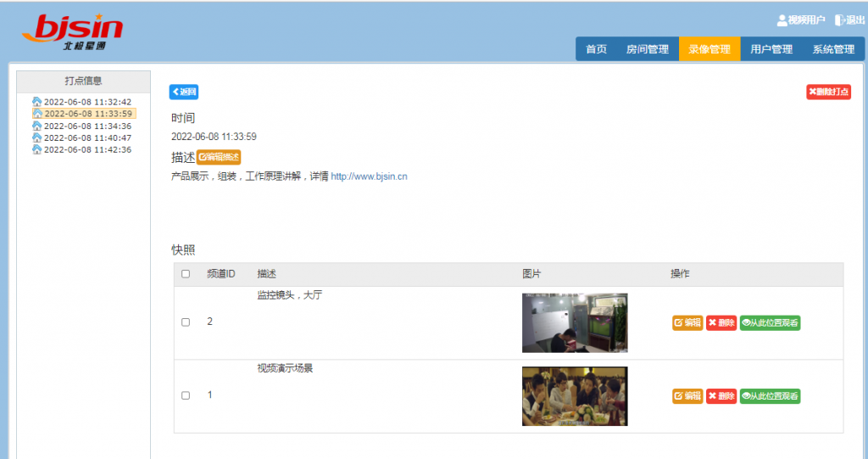This screenshot has height=459, width=868.
Task: Open the 首页 tab
Action: [596, 48]
